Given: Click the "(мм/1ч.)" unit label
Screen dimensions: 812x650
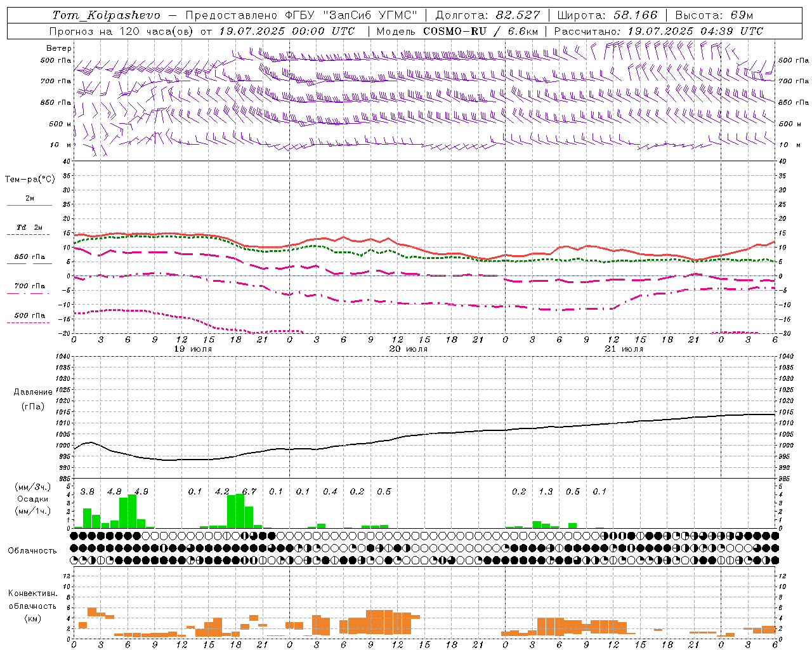Looking at the screenshot, I should (x=32, y=512).
